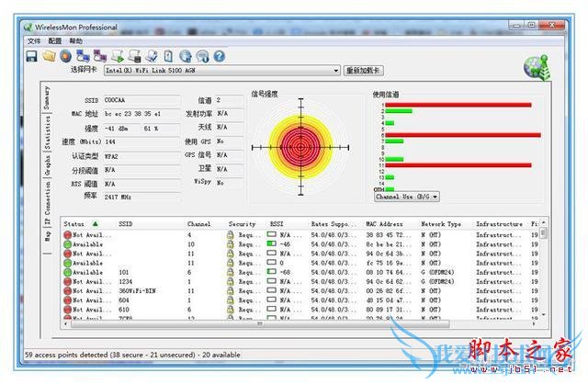The width and height of the screenshot is (588, 384).
Task: Open the 文件 menu
Action: (x=33, y=40)
